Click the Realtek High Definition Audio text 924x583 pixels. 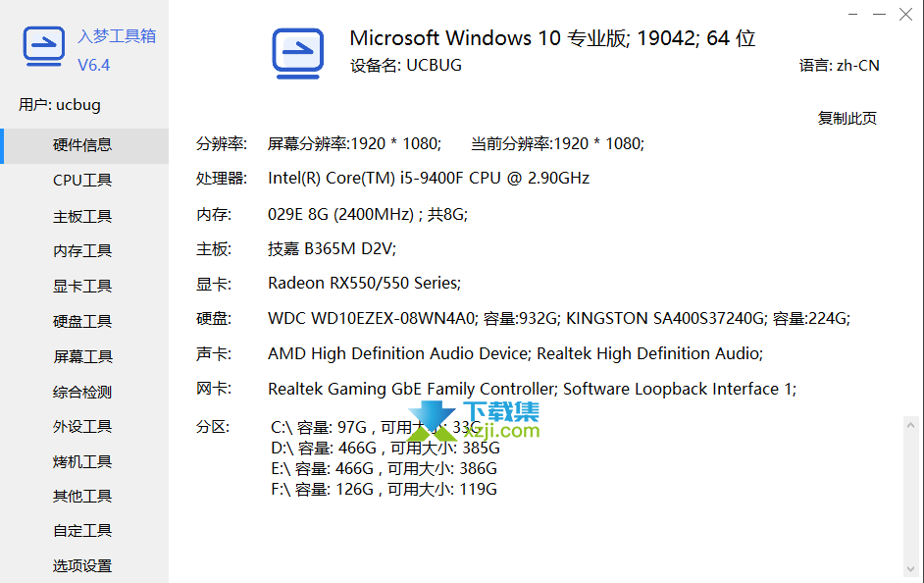coord(650,353)
